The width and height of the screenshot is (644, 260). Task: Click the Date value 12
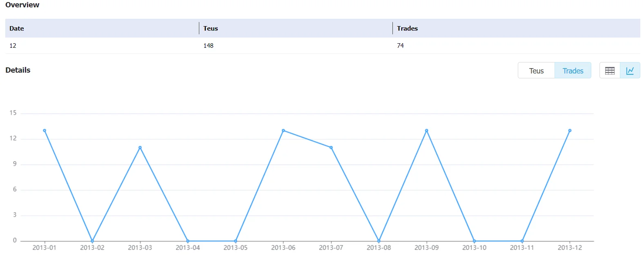(x=13, y=46)
